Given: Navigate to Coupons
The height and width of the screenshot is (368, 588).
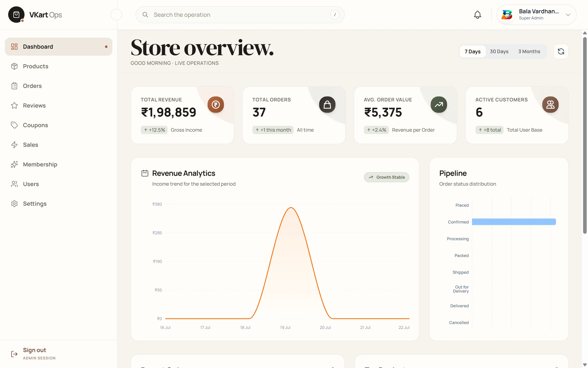Looking at the screenshot, I should tap(59, 125).
